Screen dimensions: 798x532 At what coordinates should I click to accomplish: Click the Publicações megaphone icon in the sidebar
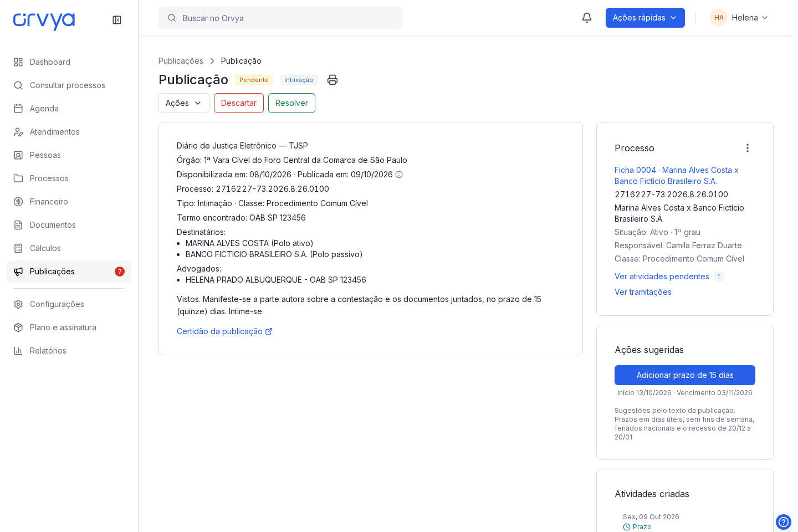click(18, 272)
